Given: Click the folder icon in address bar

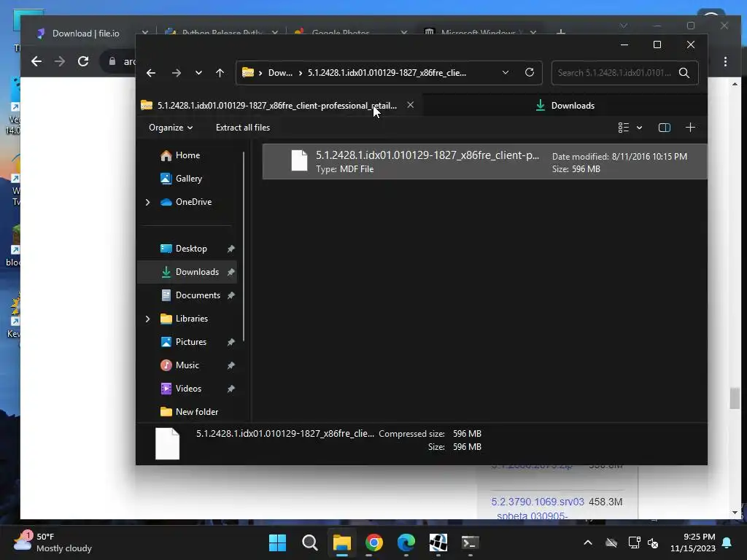Looking at the screenshot, I should pos(248,72).
